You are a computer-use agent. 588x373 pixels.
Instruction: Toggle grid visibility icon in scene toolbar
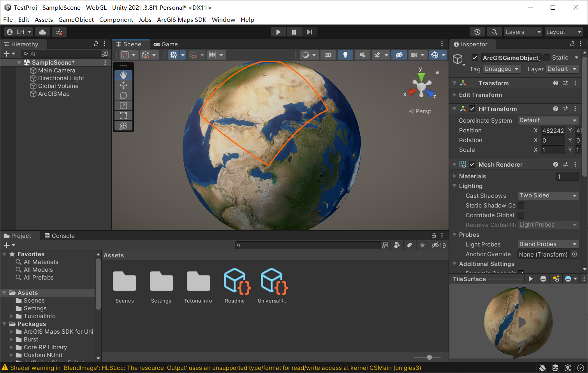click(x=174, y=55)
